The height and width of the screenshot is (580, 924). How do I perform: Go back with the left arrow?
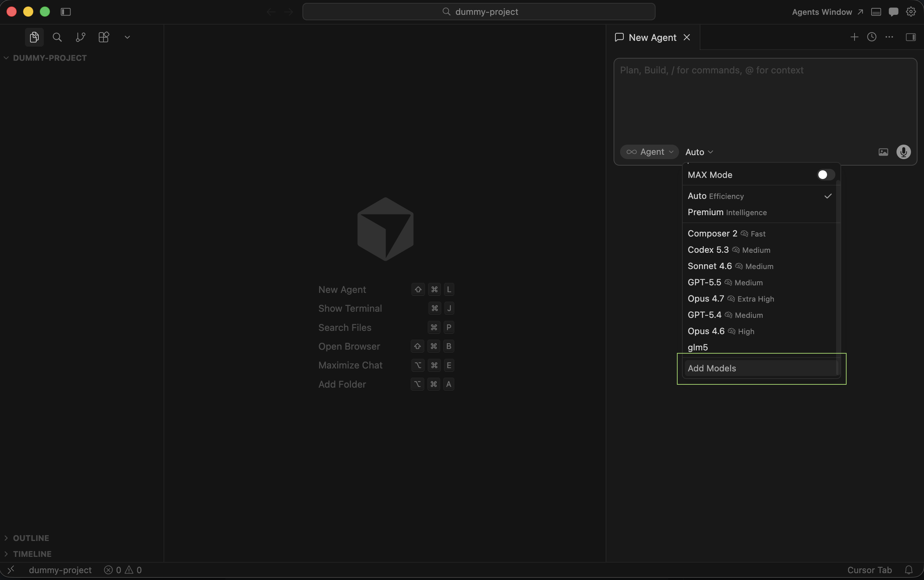point(271,12)
